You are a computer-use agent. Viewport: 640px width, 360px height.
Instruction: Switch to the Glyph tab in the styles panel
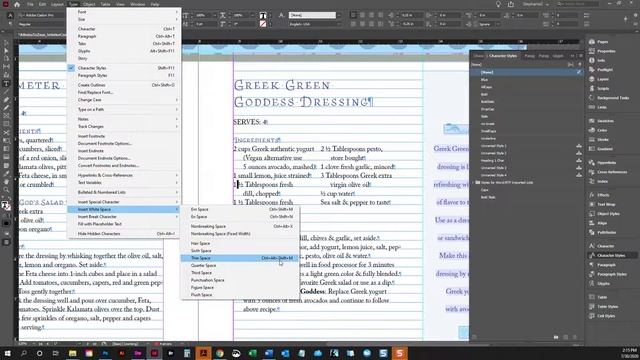coord(558,56)
